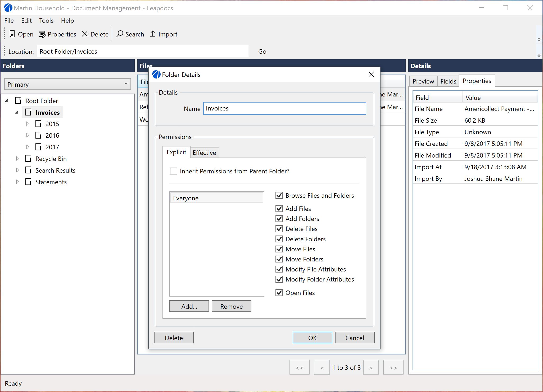Click the toolbar overflow arrow at right
The image size is (543, 392).
[x=539, y=40]
